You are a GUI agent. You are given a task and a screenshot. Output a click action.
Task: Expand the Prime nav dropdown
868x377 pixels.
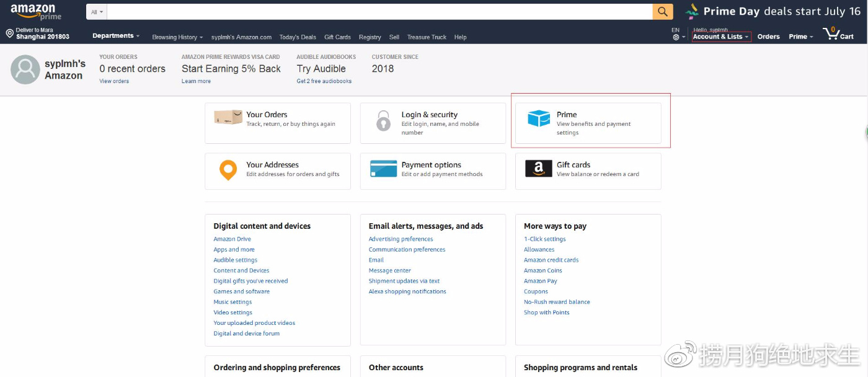point(801,37)
